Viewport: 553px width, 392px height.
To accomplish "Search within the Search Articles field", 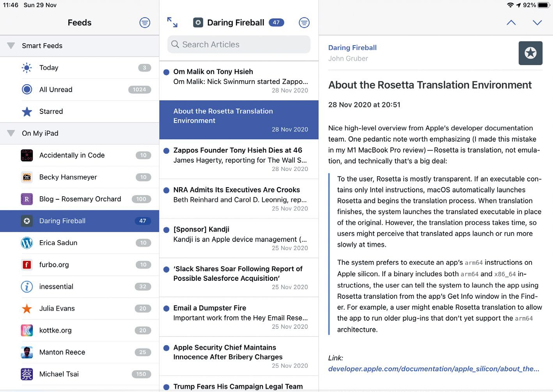I will (239, 44).
